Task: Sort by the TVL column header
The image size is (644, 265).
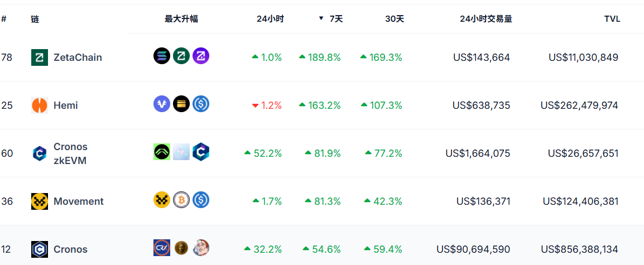Action: (x=612, y=19)
